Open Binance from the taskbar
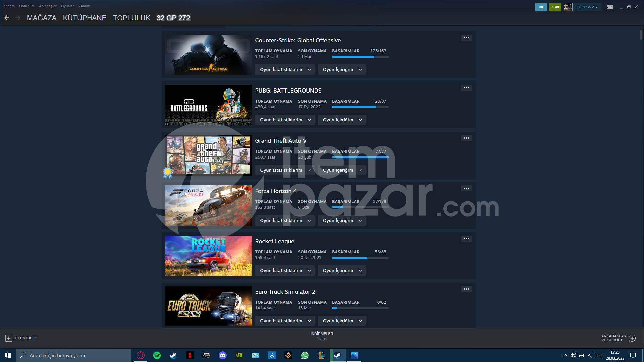Screen dimensions: 644x362 (x=288, y=355)
